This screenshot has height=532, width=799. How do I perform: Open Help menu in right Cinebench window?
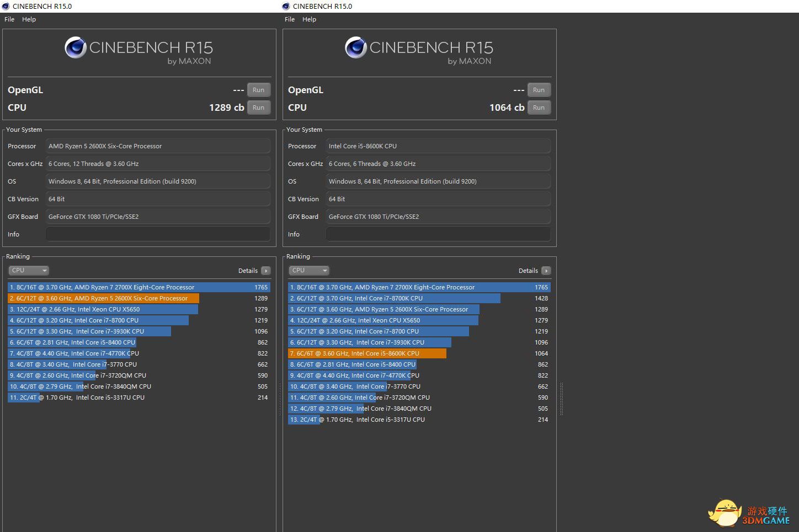click(x=309, y=19)
